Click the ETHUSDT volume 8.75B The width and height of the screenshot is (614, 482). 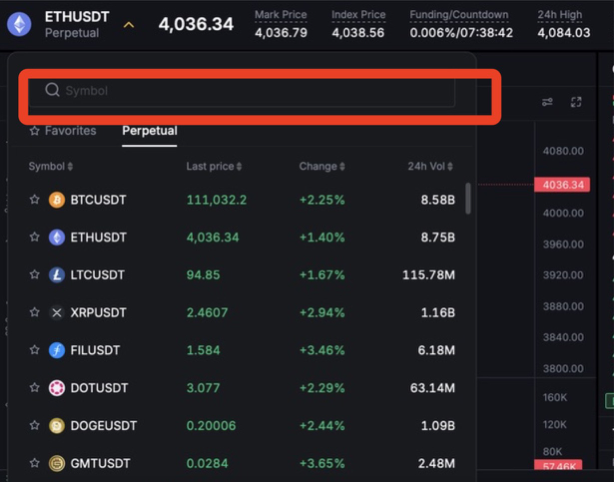click(438, 237)
